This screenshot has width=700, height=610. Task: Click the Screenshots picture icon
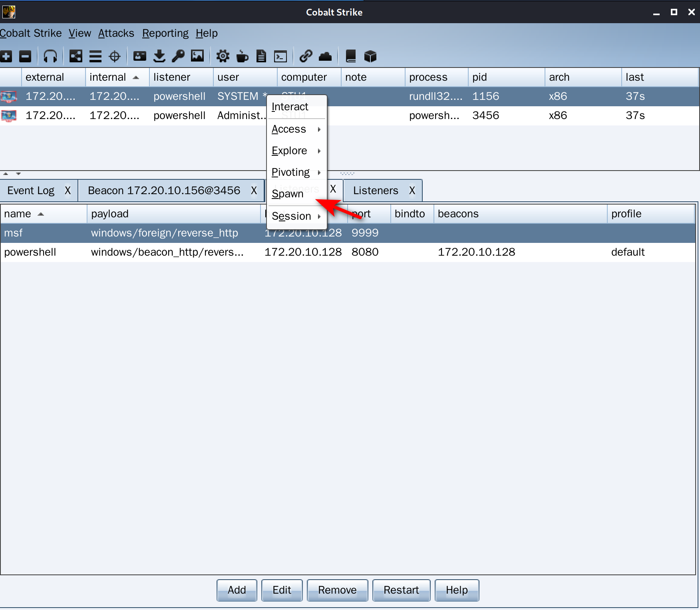pos(197,56)
